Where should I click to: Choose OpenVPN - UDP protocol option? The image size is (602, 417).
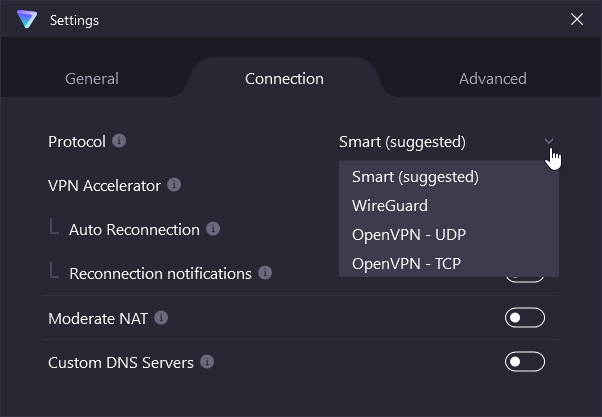[x=408, y=235]
